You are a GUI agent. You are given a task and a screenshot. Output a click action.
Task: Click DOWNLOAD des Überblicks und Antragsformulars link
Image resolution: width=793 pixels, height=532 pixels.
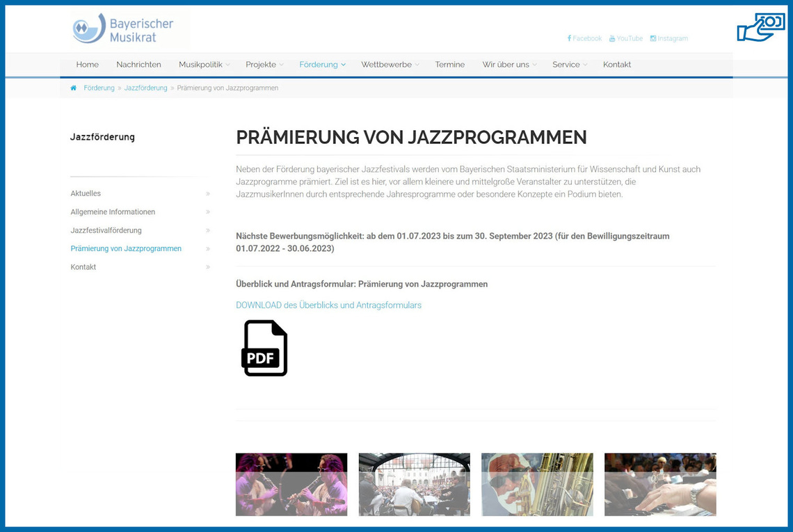328,305
